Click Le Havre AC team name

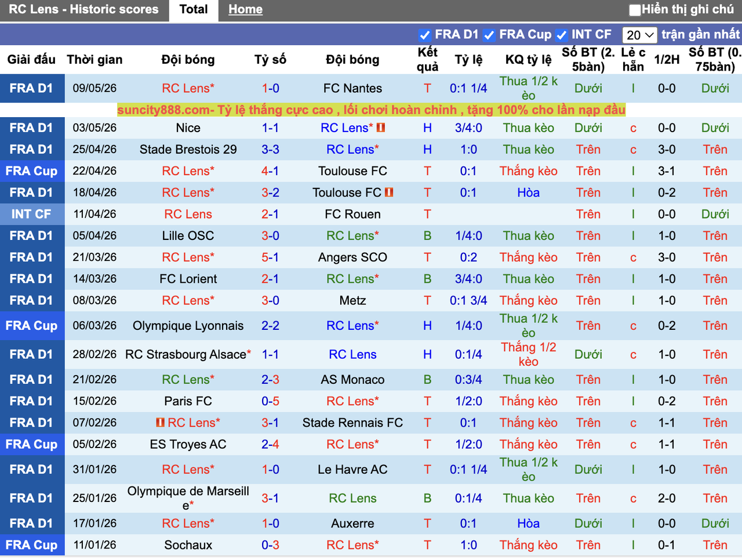352,470
